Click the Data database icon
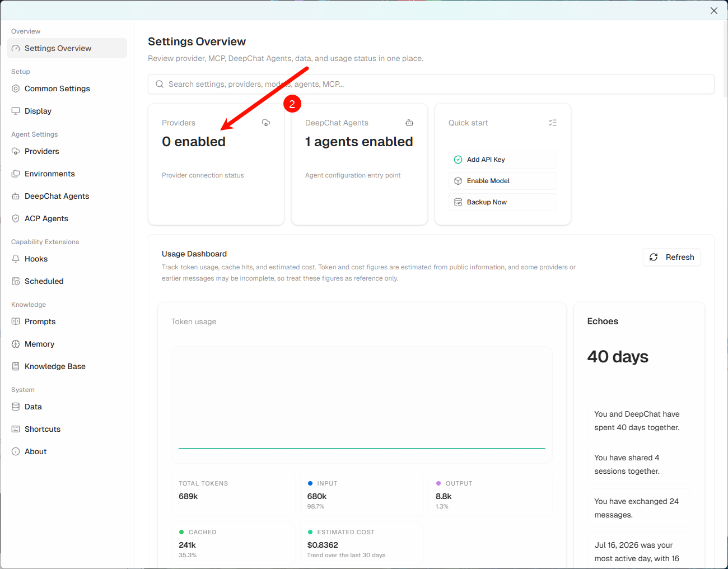This screenshot has height=569, width=728. [x=16, y=407]
